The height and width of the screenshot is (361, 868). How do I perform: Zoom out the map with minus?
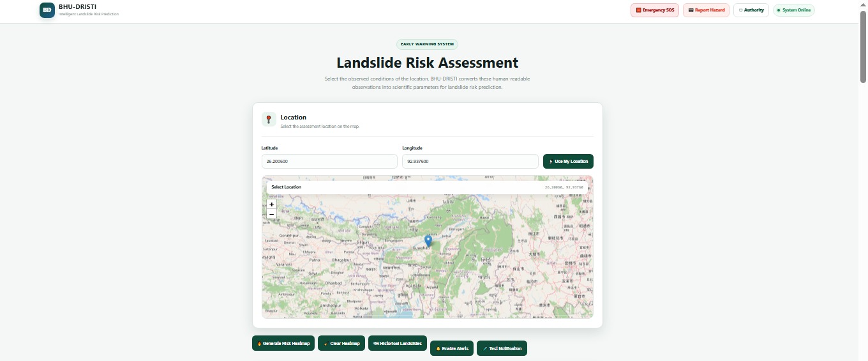click(x=271, y=214)
